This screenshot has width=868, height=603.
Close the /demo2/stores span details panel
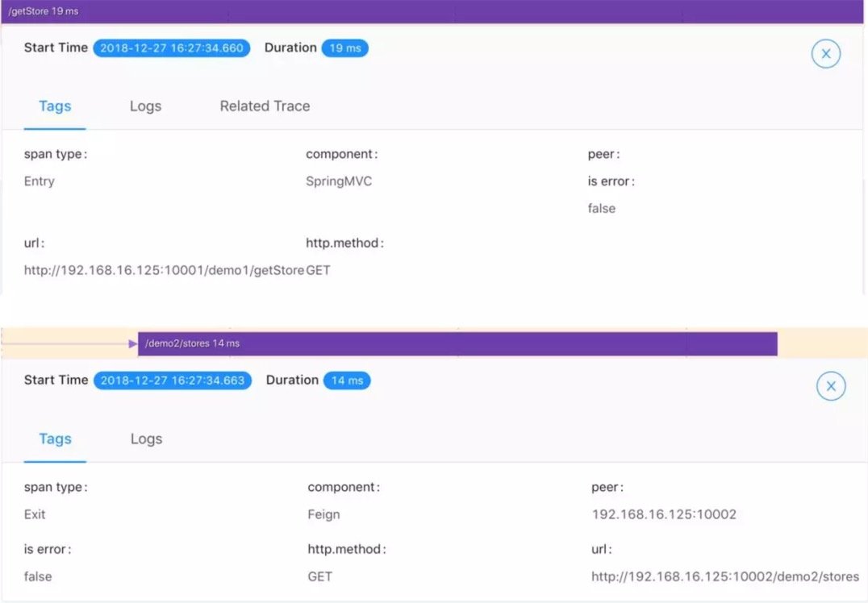click(x=830, y=387)
